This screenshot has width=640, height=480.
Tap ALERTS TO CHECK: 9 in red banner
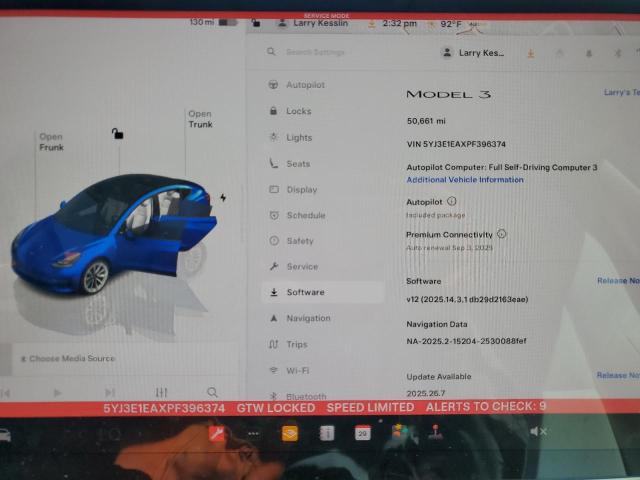tap(486, 407)
